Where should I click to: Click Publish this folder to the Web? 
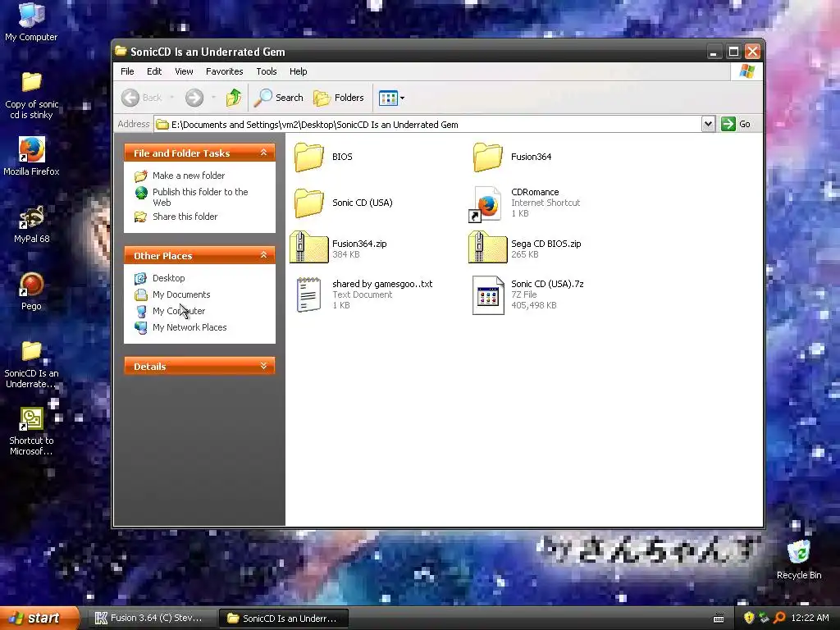coord(191,197)
